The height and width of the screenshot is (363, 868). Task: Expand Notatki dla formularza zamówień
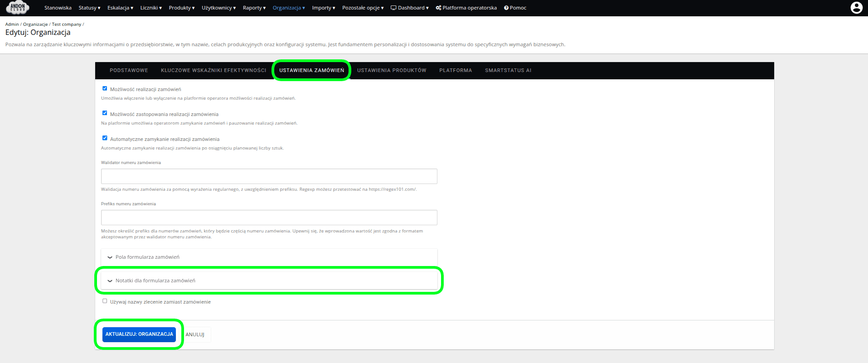(155, 281)
